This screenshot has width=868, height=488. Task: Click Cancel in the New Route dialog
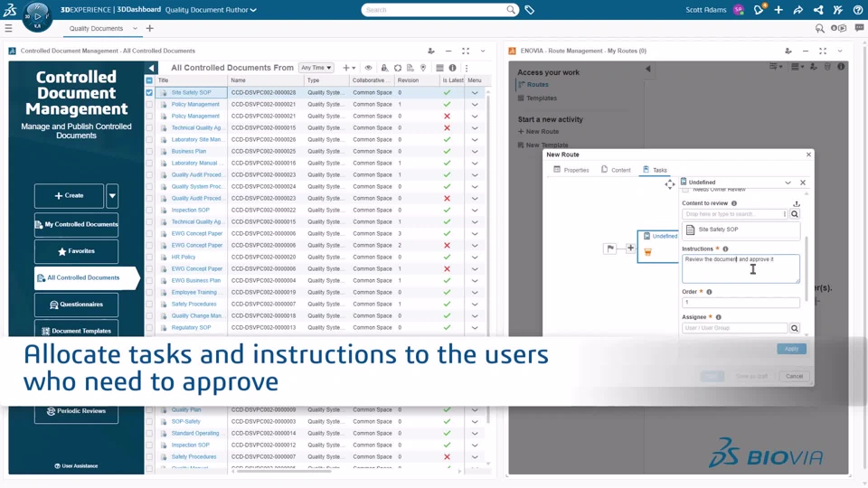794,376
